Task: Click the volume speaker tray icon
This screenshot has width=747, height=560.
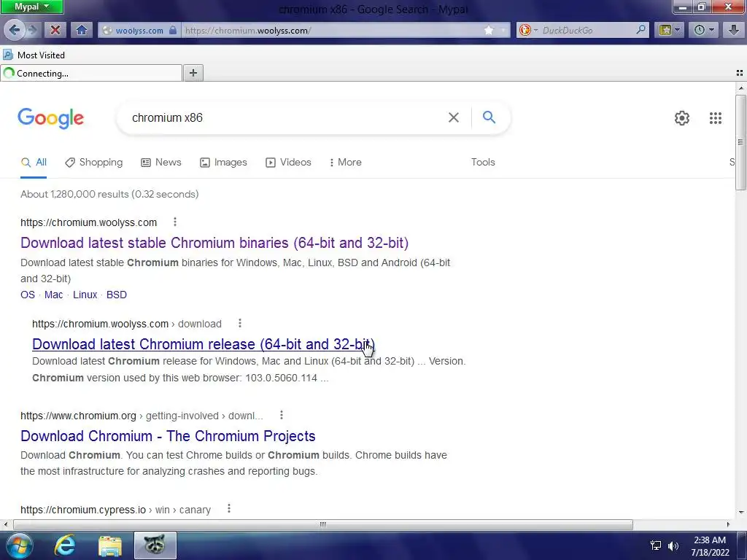Action: 673,545
